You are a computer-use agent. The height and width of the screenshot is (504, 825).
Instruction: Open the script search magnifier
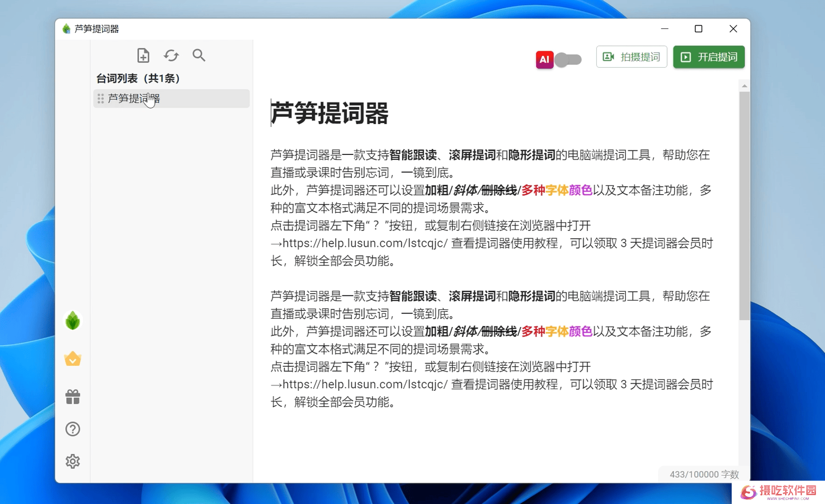tap(199, 56)
